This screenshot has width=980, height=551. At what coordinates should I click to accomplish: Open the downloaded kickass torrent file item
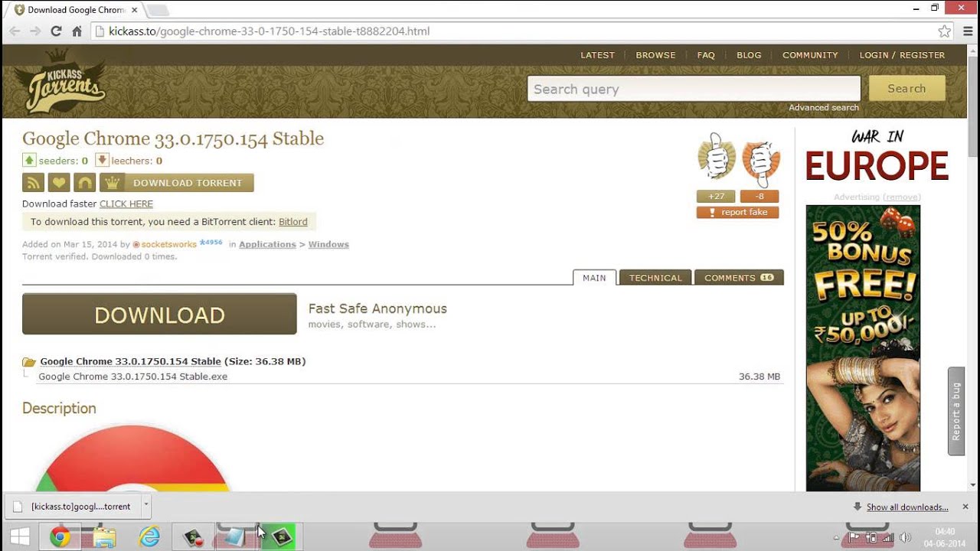(x=73, y=506)
